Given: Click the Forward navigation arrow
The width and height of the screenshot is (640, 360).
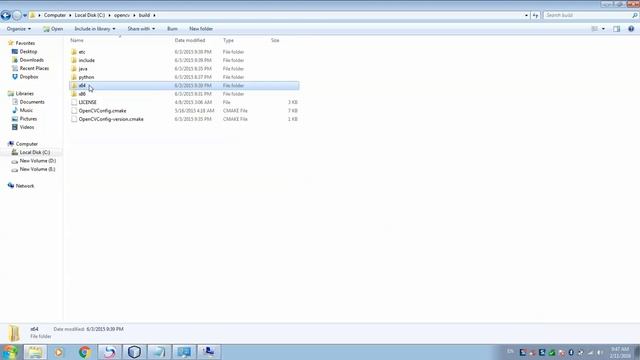Looking at the screenshot, I should [x=17, y=15].
